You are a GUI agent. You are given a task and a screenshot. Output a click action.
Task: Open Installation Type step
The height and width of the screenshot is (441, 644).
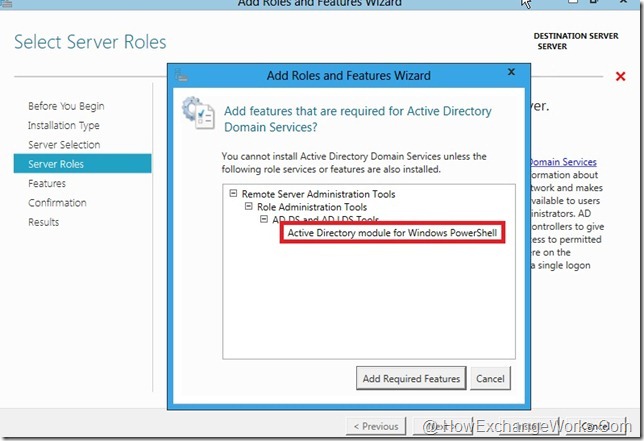[64, 126]
